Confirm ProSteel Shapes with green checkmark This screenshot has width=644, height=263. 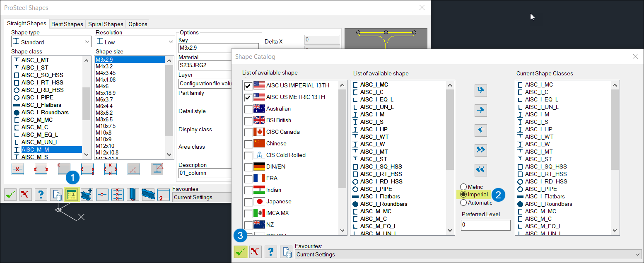tap(10, 194)
